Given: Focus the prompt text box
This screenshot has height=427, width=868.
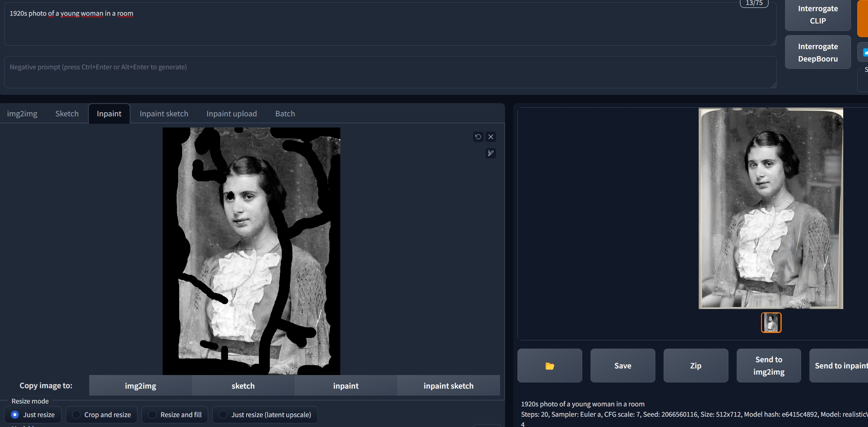Looking at the screenshot, I should click(390, 25).
